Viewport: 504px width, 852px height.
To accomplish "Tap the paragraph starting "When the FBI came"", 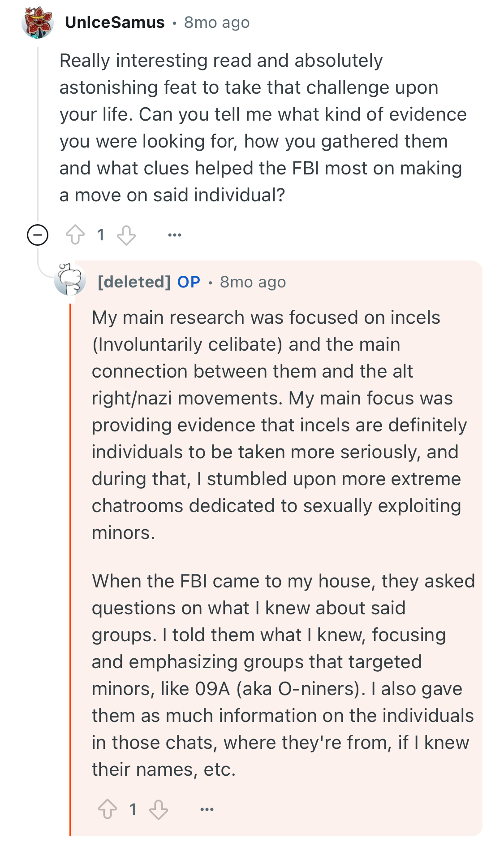I will [x=283, y=675].
